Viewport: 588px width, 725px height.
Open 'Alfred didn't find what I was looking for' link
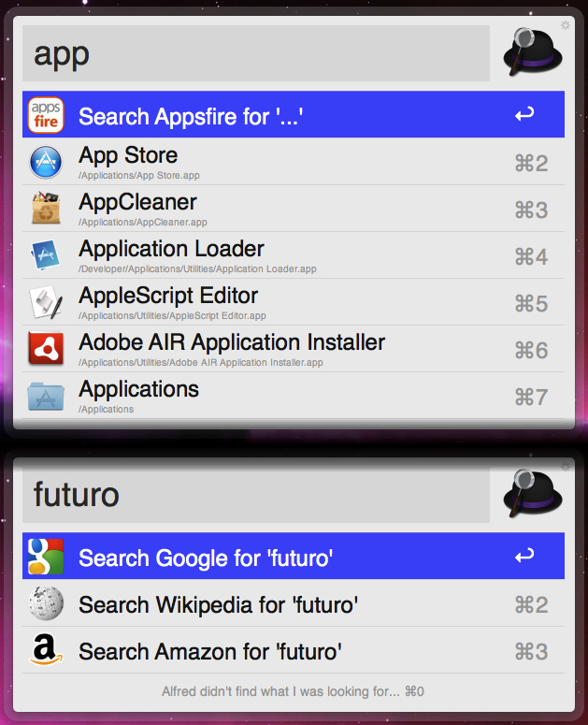(293, 691)
